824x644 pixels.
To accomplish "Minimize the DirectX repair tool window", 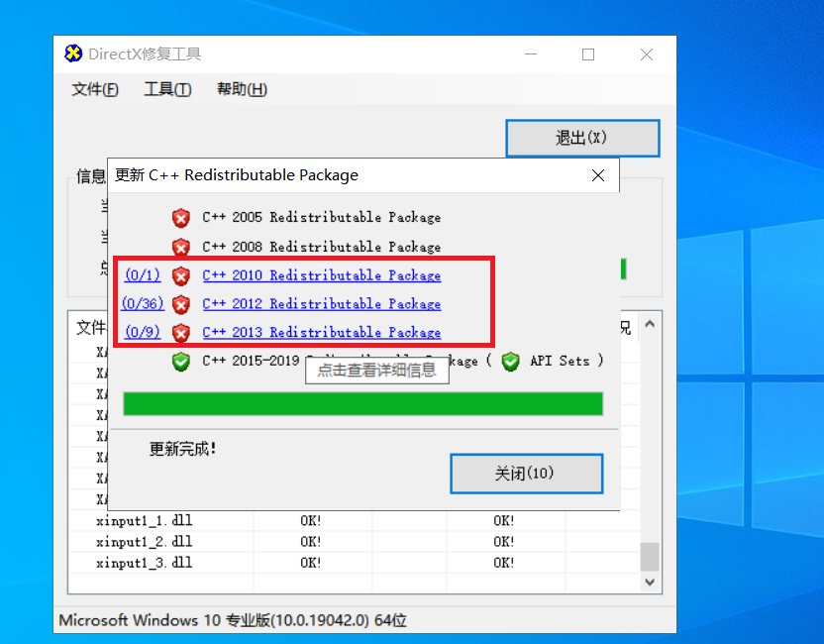I will tap(531, 54).
